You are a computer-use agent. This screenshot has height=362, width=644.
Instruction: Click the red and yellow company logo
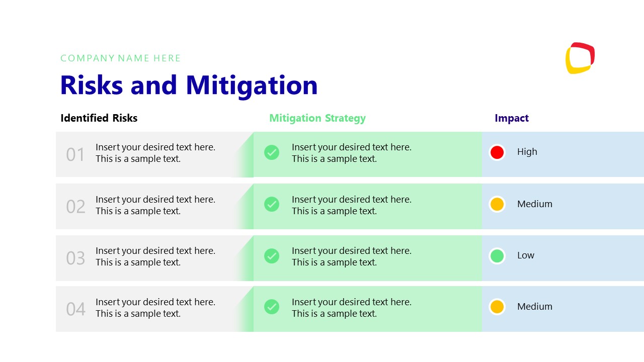coord(580,58)
